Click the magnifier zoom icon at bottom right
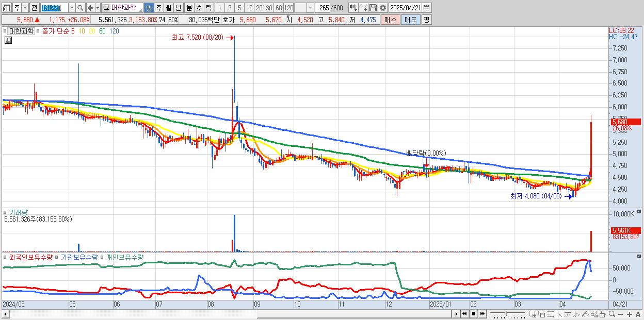The image size is (644, 320). [612, 314]
